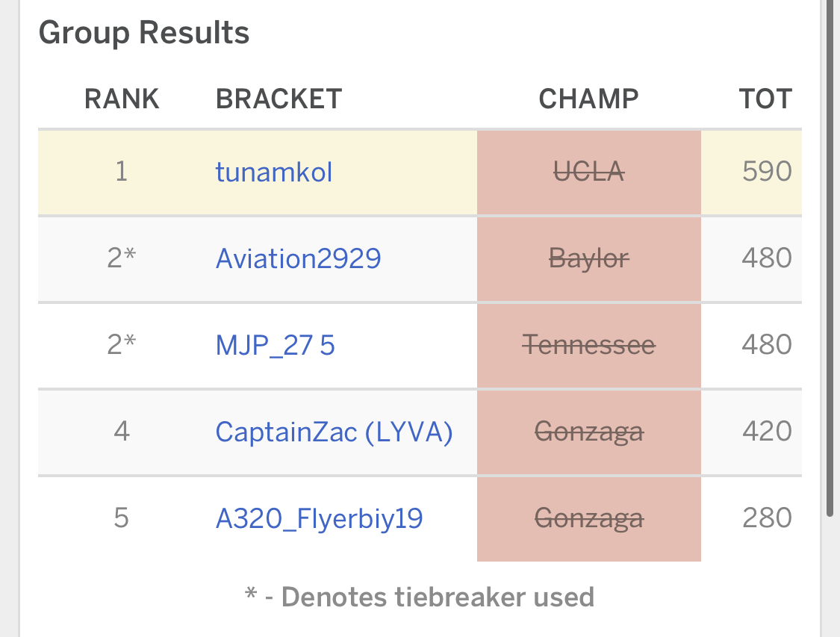Select the crossed-out Baylor champion cell
840x637 pixels.
coord(588,259)
